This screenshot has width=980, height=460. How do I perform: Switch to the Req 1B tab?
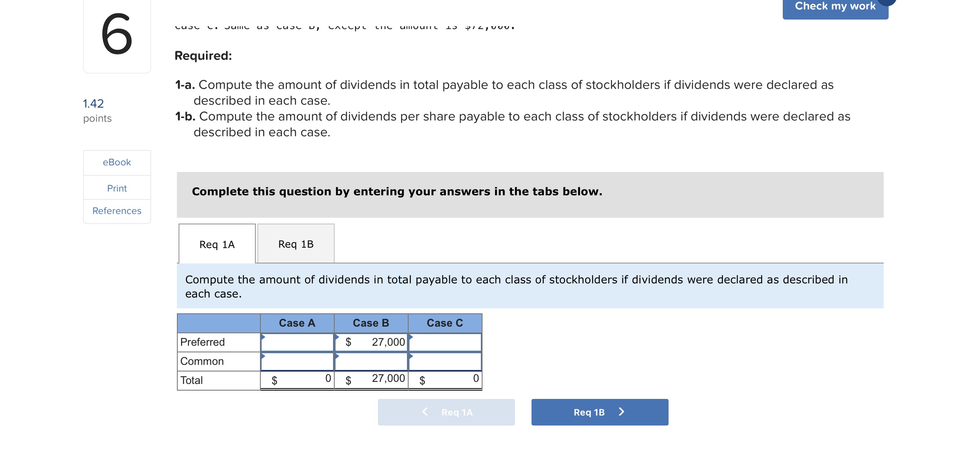[x=296, y=244]
